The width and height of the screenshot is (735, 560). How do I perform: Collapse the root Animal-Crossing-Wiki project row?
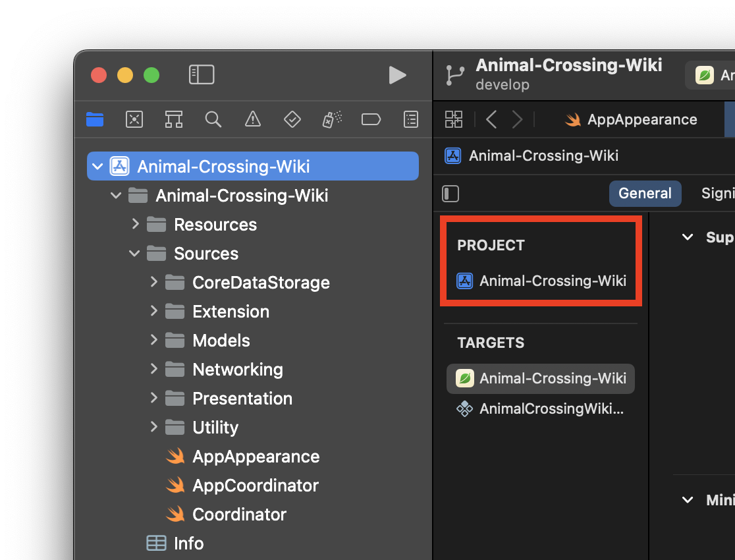97,166
